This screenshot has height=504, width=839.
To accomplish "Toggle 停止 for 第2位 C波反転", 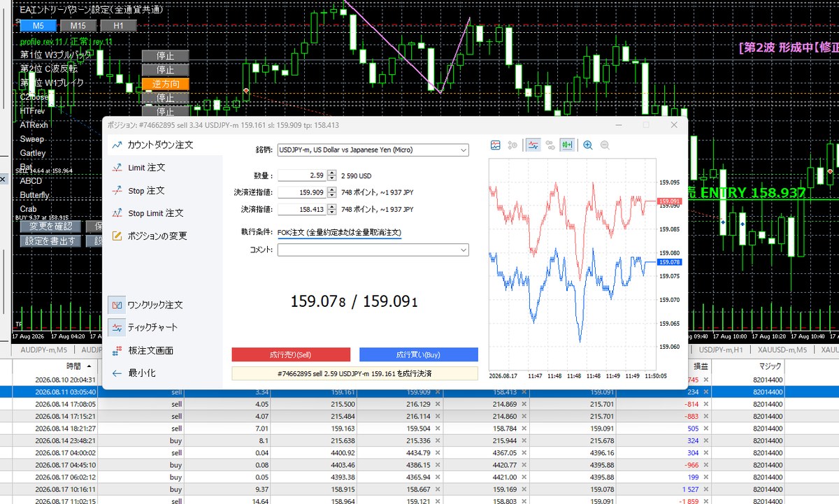I will point(166,70).
